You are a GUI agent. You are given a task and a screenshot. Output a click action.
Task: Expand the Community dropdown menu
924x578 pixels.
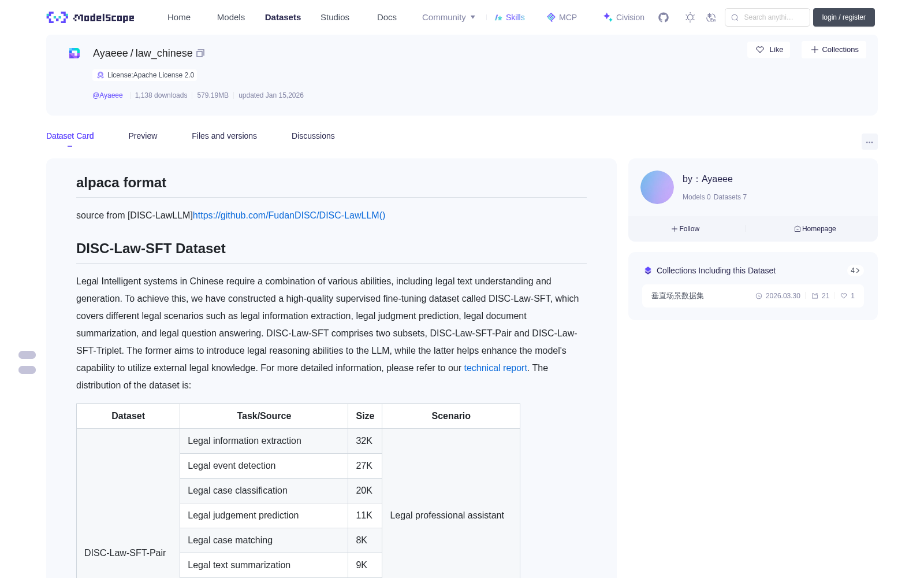point(449,17)
